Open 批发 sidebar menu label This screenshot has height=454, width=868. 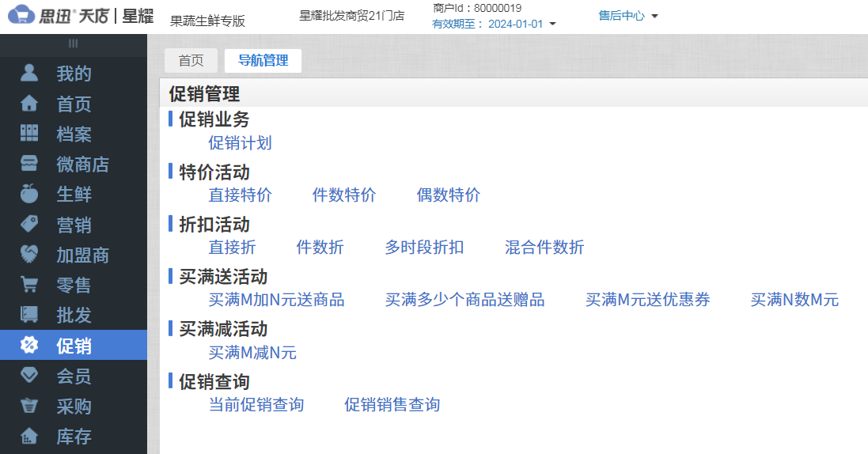(x=74, y=315)
